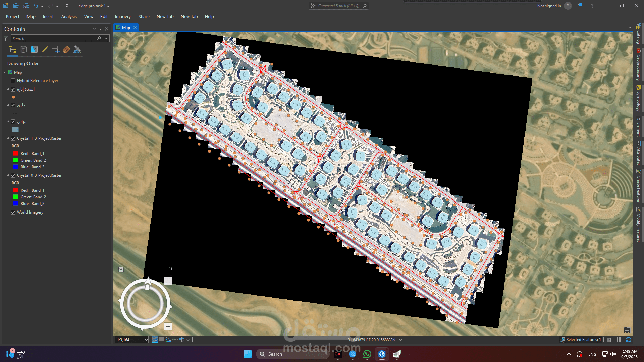Click the catalog view icon at map bottom-right
644x362 pixels.
627,330
